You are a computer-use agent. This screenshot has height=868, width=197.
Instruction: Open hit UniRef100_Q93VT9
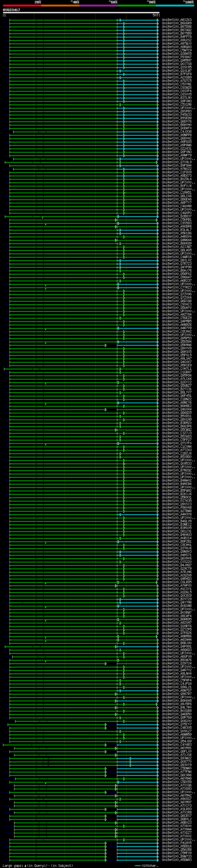point(177,765)
